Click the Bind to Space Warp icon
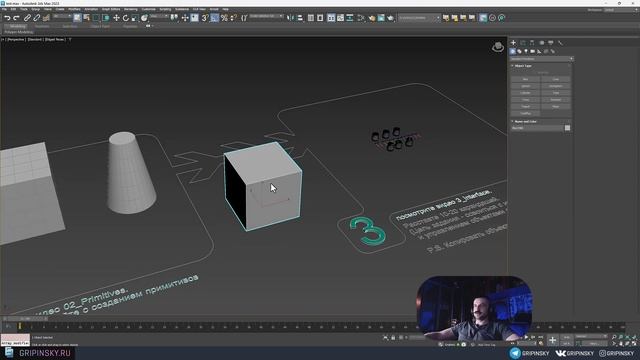Screen dimensions: 640x360 [46, 18]
